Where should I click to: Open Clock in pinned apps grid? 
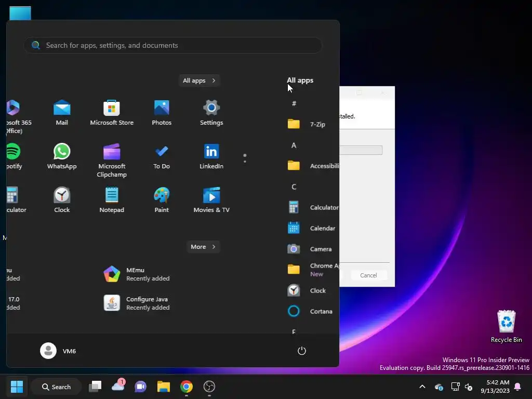[62, 200]
